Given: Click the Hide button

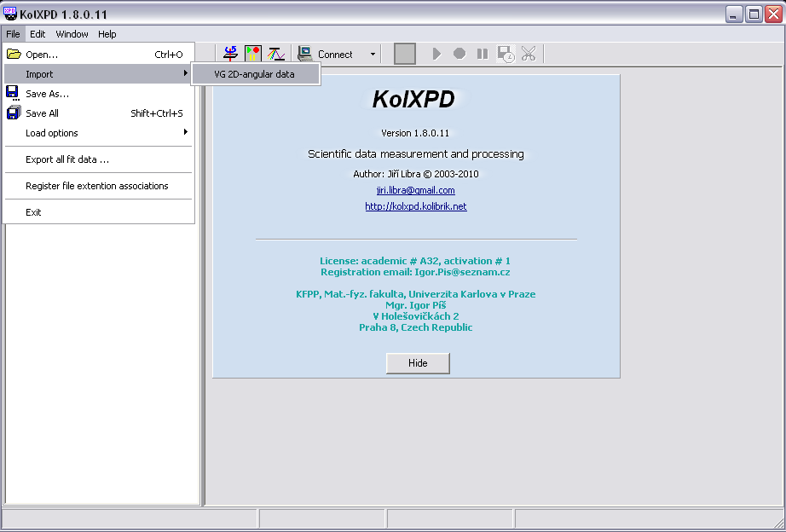Looking at the screenshot, I should [418, 363].
